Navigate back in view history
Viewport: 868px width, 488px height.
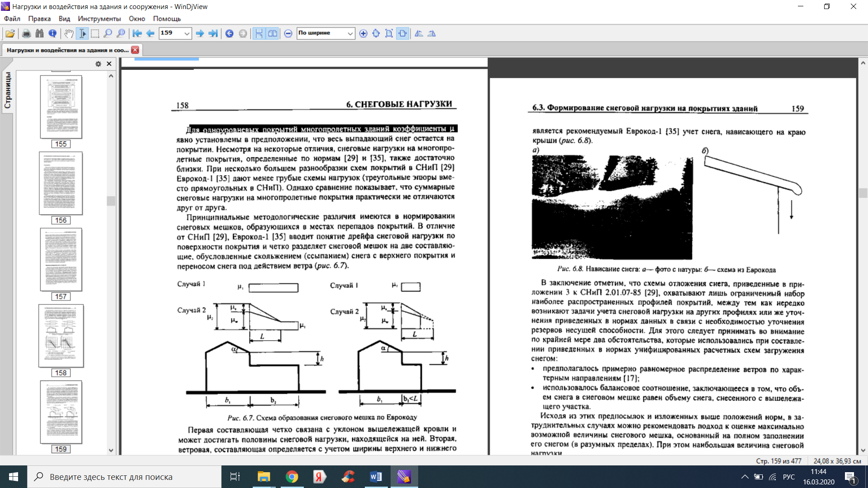coord(229,33)
